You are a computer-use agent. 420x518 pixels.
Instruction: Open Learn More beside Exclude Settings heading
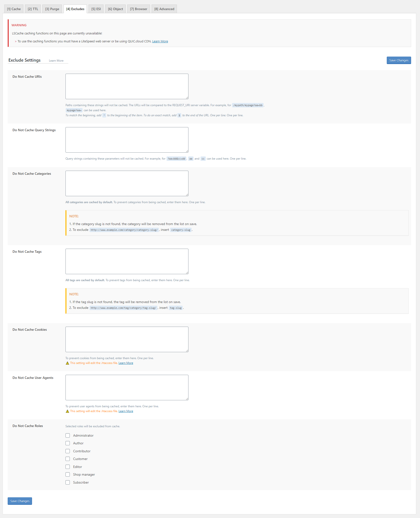[x=56, y=61]
